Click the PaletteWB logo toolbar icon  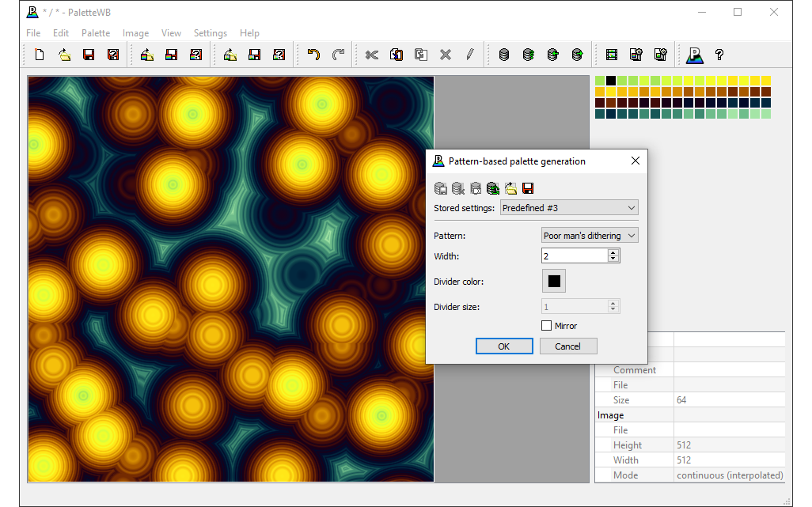(694, 55)
